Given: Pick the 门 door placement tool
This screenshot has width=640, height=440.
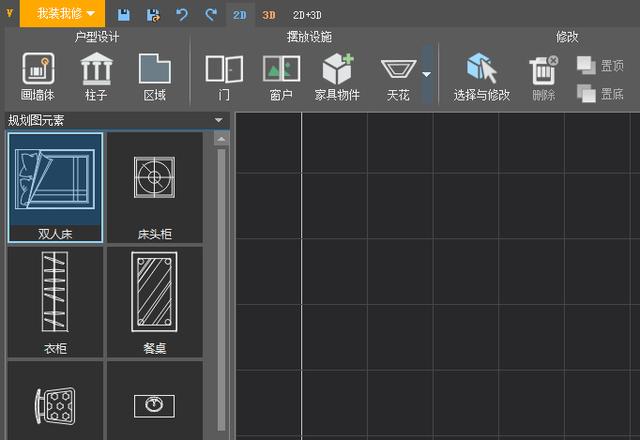Looking at the screenshot, I should pyautogui.click(x=224, y=76).
